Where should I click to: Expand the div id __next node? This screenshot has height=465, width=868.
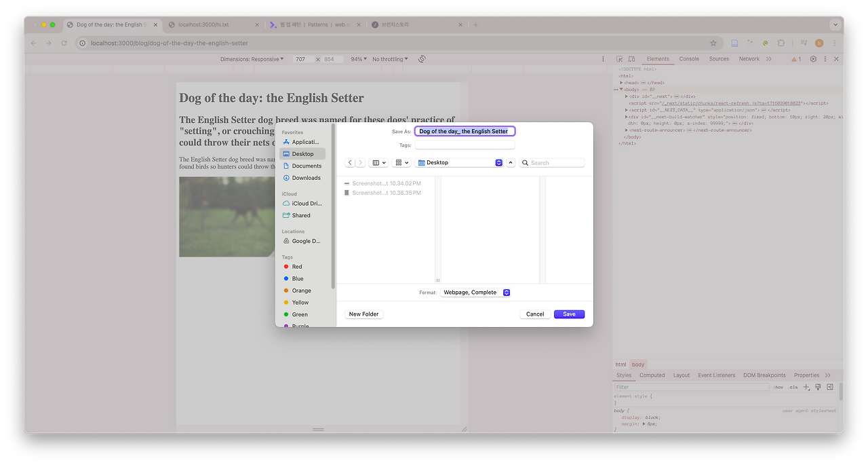(627, 96)
